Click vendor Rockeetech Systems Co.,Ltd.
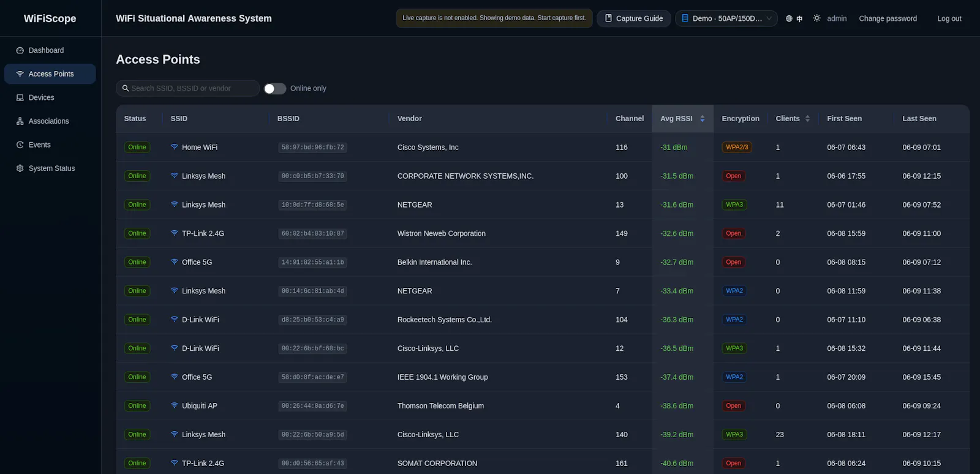Image resolution: width=980 pixels, height=474 pixels. tap(444, 320)
